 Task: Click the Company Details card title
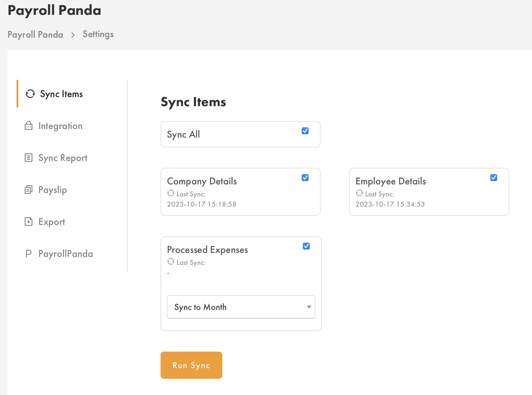click(x=202, y=181)
